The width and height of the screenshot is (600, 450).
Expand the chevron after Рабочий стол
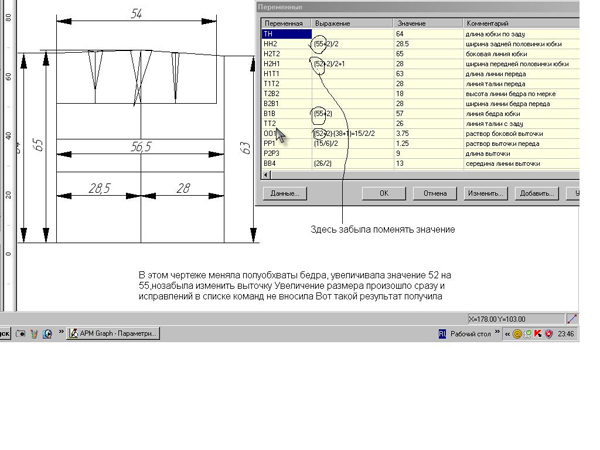[x=497, y=332]
